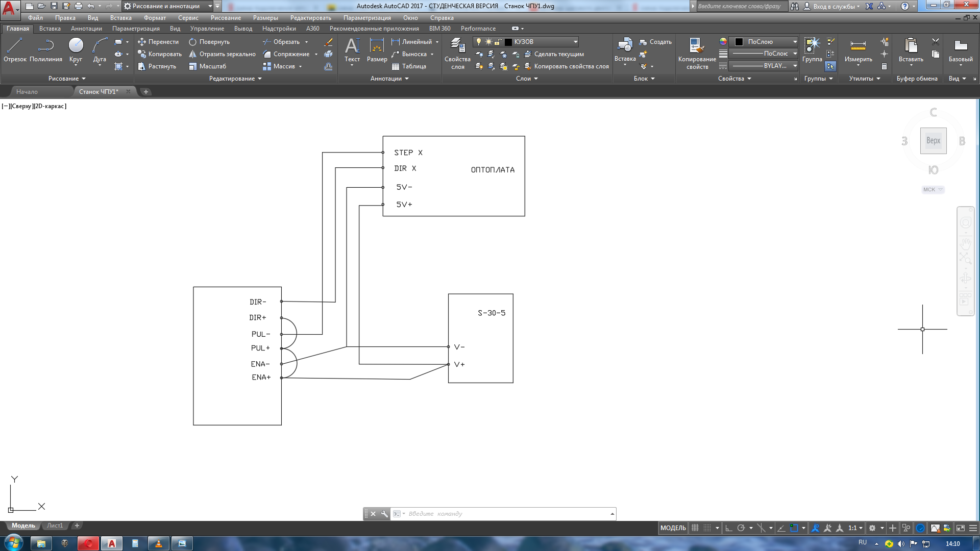Toggle object snap in status bar

[x=794, y=528]
